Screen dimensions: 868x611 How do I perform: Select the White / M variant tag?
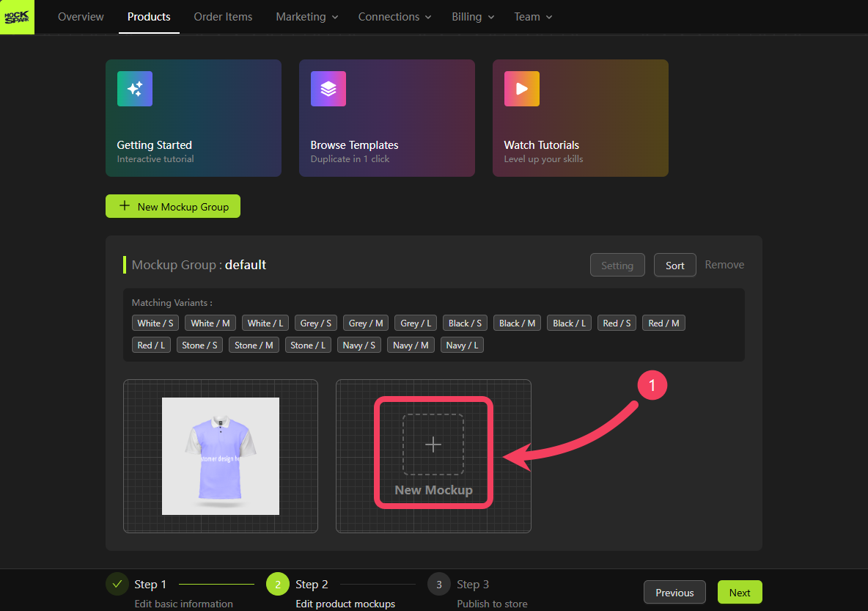coord(210,323)
